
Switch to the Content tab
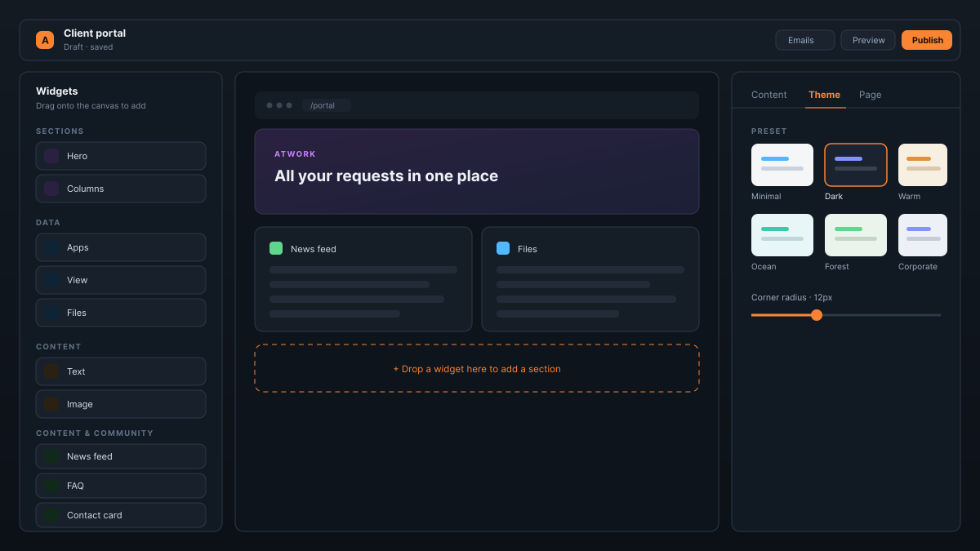pyautogui.click(x=769, y=95)
